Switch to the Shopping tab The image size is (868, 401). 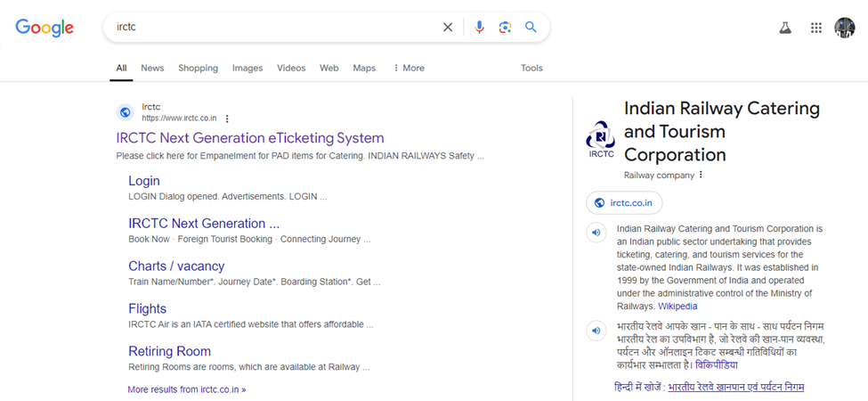(199, 68)
